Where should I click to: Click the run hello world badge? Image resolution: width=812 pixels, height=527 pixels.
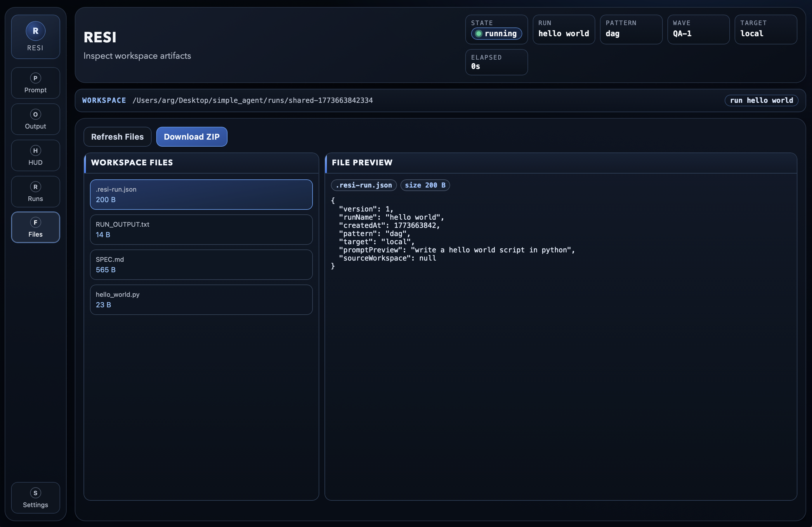point(761,100)
